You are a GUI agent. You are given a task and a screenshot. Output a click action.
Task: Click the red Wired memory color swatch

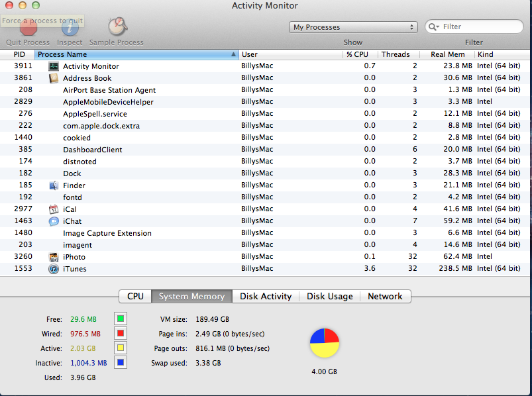pos(121,333)
